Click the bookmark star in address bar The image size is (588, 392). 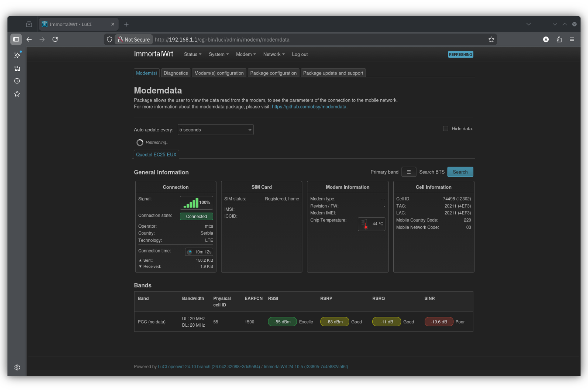tap(491, 40)
